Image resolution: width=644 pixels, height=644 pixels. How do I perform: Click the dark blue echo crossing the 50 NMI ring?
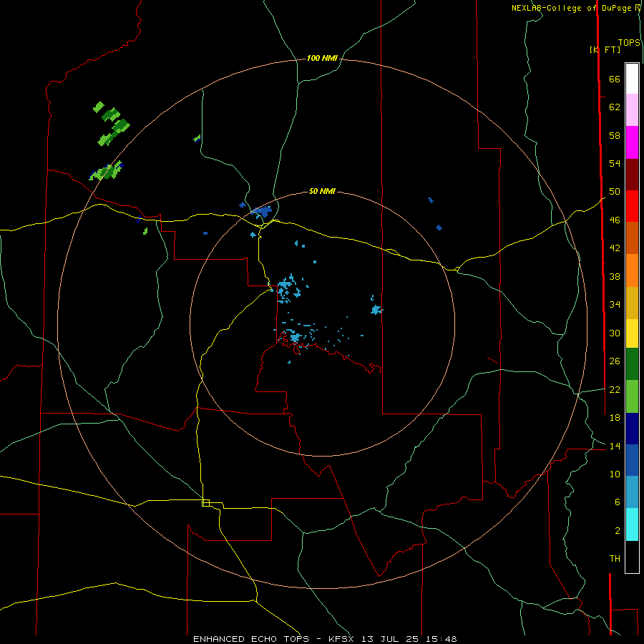click(x=262, y=212)
